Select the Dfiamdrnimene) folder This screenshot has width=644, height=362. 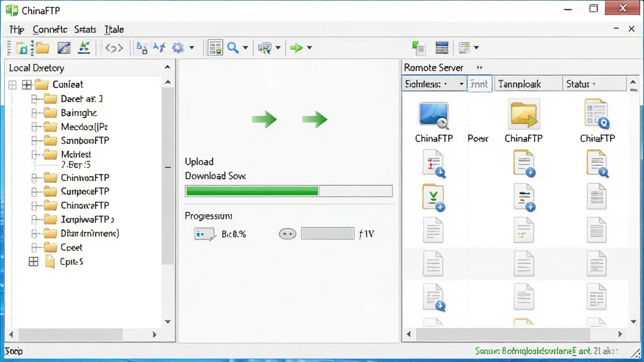point(81,234)
